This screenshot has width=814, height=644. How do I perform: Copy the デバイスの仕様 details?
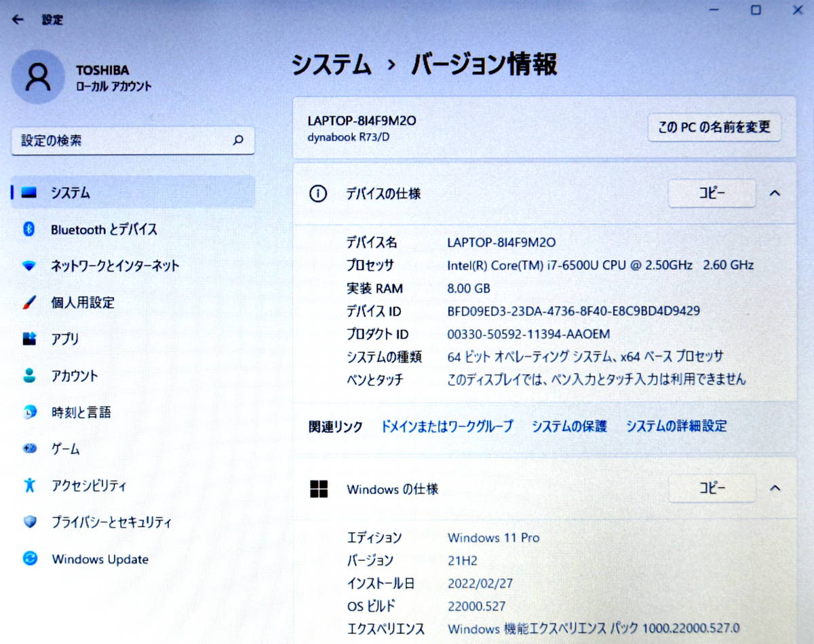point(712,193)
